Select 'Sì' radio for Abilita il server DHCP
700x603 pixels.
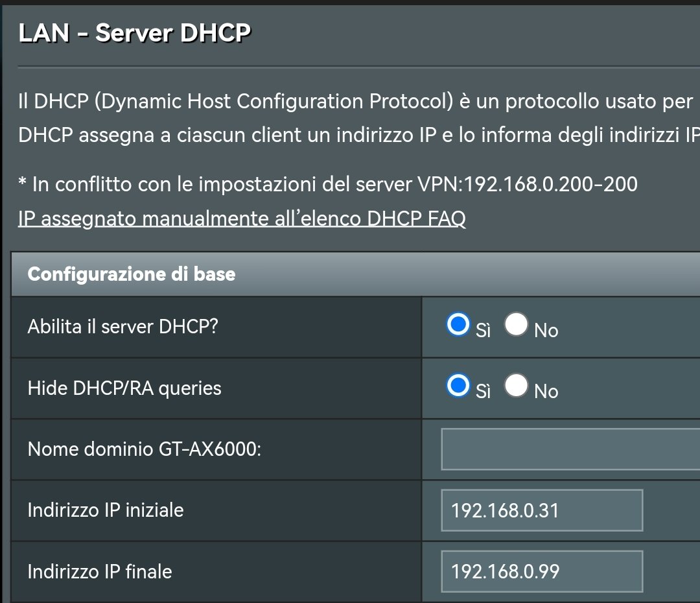458,325
